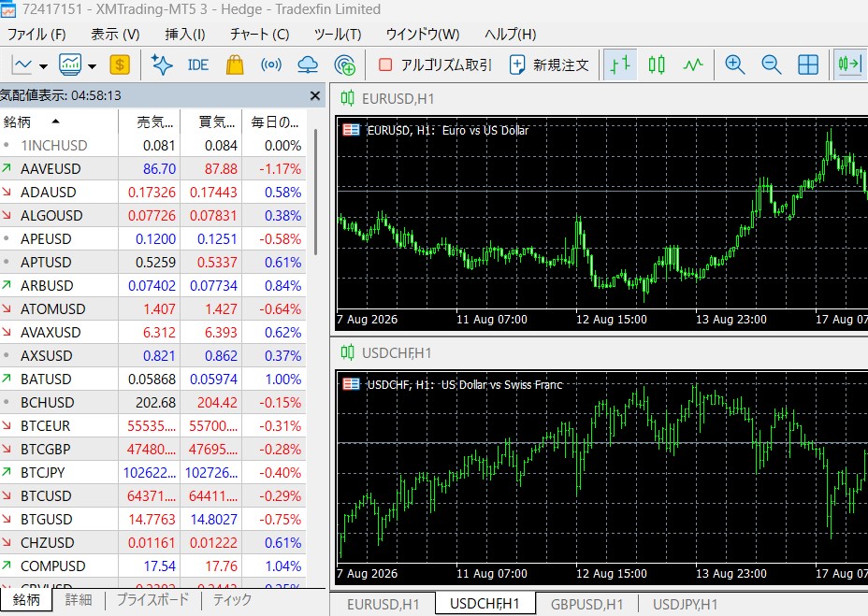Open the ウインドウ(W) menu
Image resolution: width=868 pixels, height=616 pixels.
423,35
